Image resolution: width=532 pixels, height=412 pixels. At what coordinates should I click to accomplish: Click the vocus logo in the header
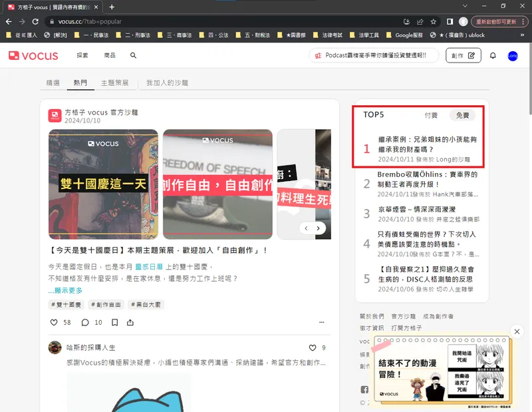[33, 56]
